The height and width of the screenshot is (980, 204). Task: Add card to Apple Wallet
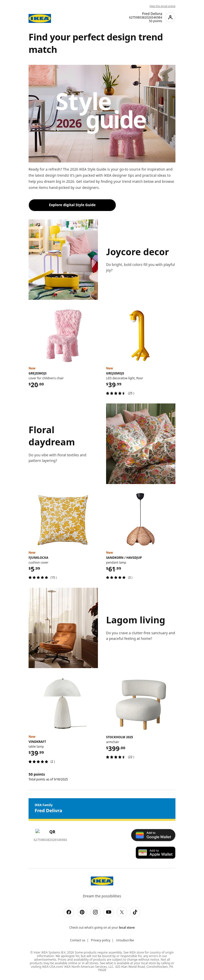156,853
